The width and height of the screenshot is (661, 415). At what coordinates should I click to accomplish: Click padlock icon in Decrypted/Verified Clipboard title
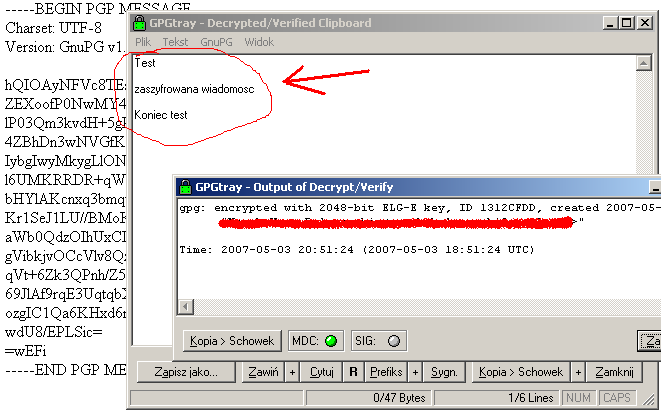pyautogui.click(x=139, y=23)
